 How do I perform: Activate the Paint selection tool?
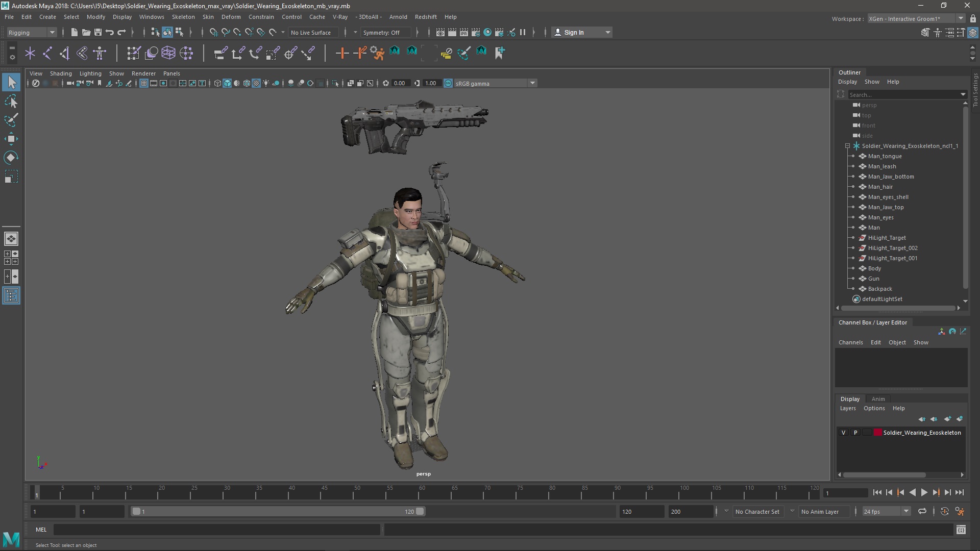point(11,120)
